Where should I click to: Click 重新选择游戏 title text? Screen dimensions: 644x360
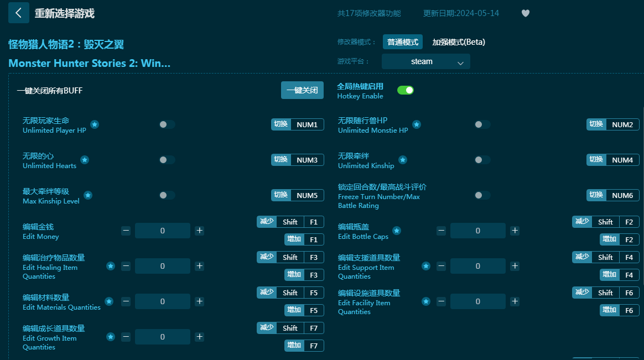(x=65, y=13)
